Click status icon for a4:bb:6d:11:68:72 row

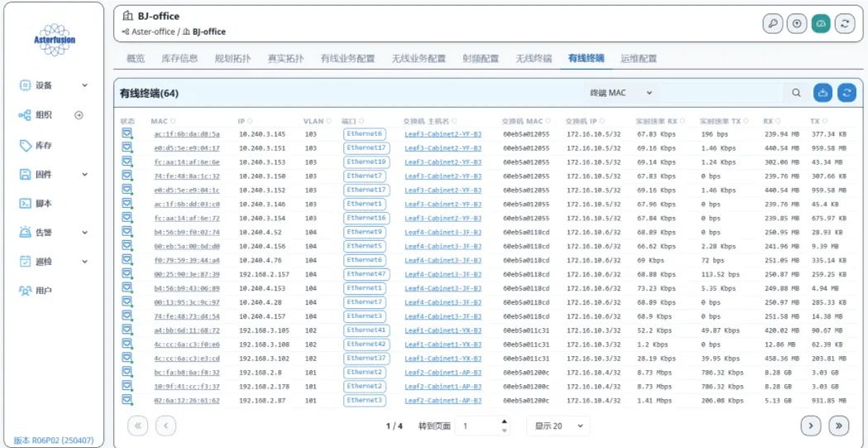coord(127,330)
